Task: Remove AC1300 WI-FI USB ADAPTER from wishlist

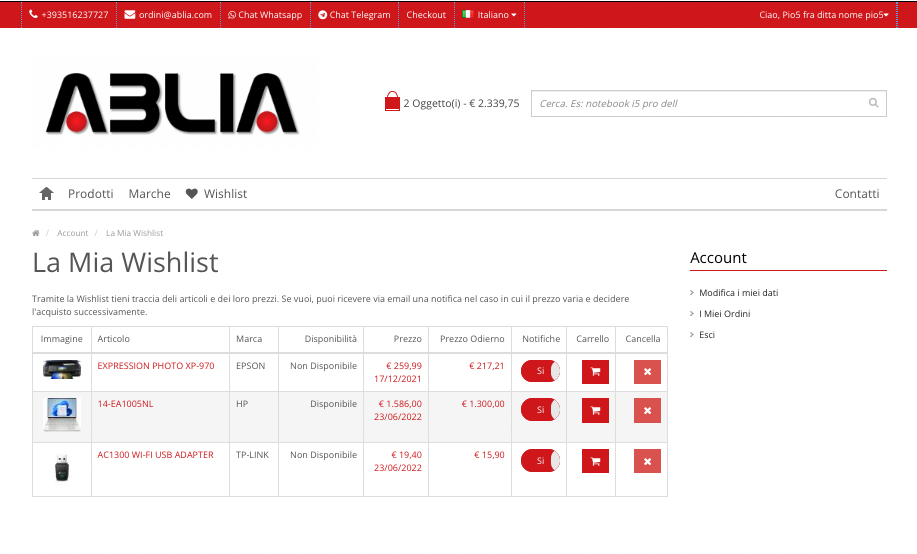Action: coord(647,461)
